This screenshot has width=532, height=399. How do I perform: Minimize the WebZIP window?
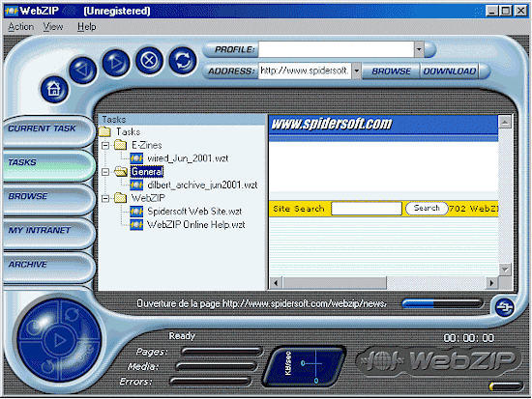(491, 12)
